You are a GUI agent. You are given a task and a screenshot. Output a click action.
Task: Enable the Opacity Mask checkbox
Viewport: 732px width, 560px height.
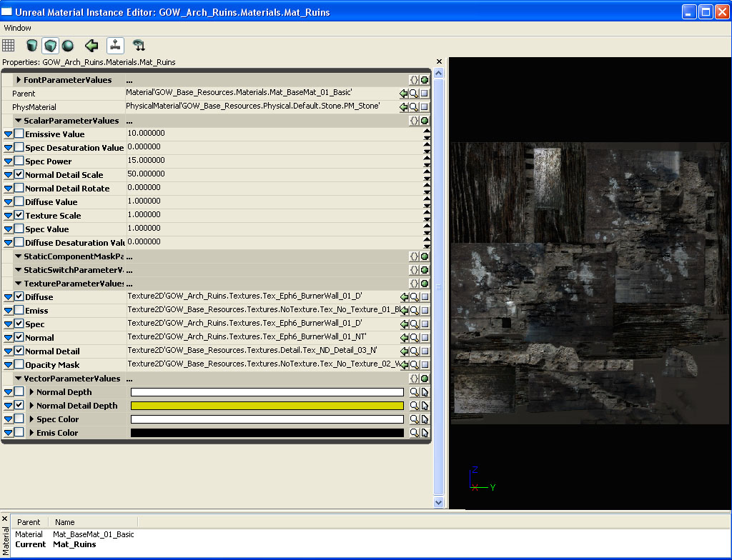pyautogui.click(x=19, y=364)
